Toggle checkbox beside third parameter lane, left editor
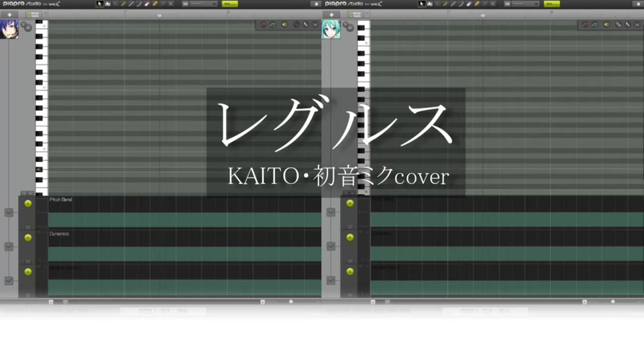 [x=9, y=281]
